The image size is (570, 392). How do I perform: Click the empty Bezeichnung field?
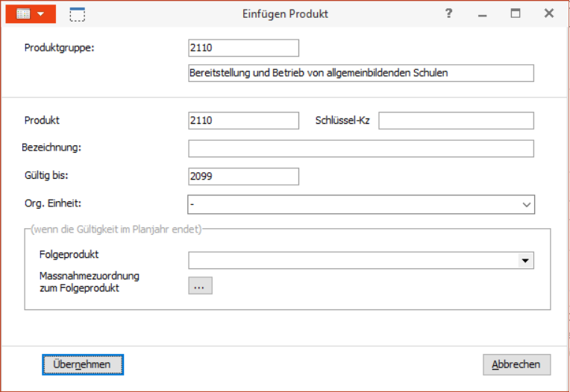[361, 148]
